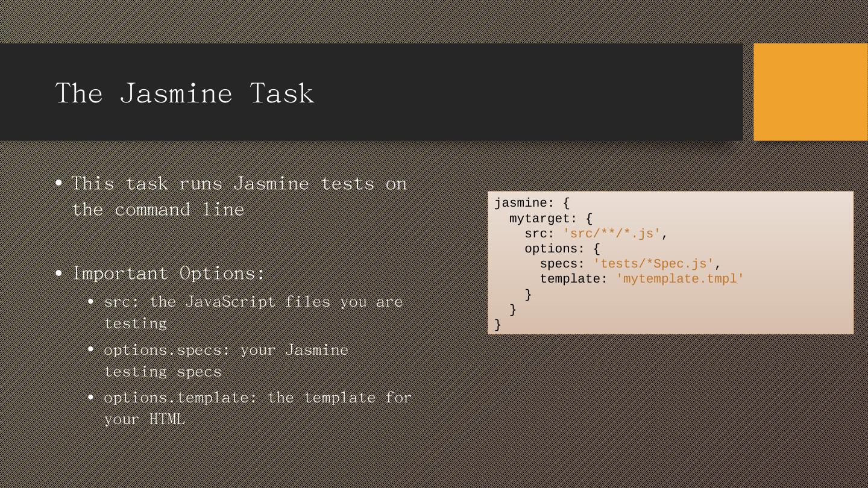Click the "template:" key in the code block
Viewport: 868px width, 488px height.
[x=574, y=279]
